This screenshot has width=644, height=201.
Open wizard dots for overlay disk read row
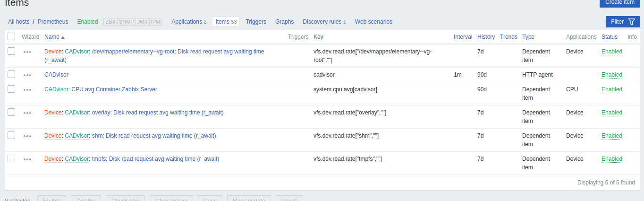pyautogui.click(x=27, y=113)
